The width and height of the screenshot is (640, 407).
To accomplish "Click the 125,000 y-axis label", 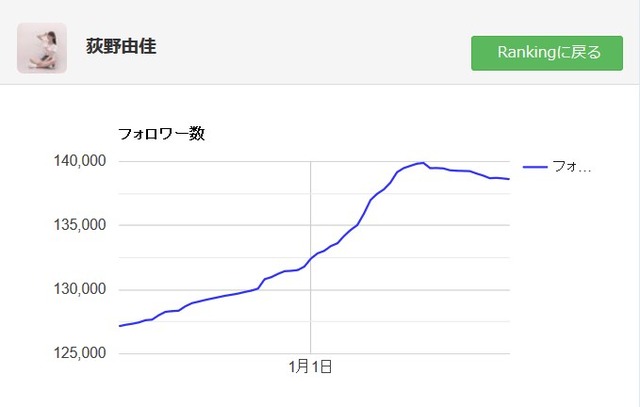I will pos(80,353).
